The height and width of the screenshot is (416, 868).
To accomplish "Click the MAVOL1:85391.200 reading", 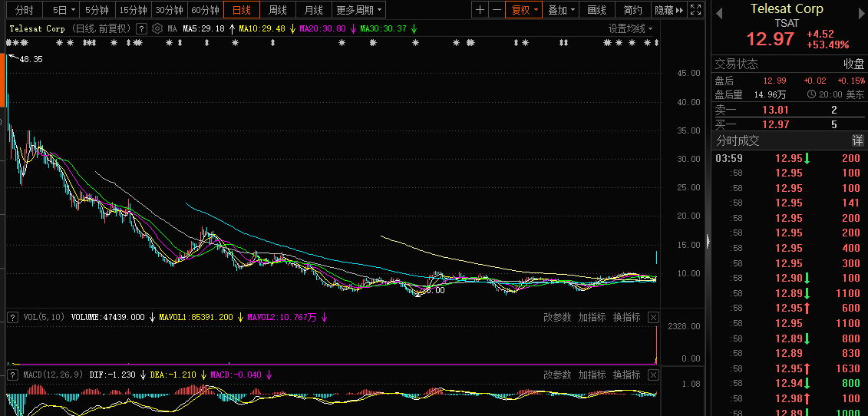I will pyautogui.click(x=196, y=318).
